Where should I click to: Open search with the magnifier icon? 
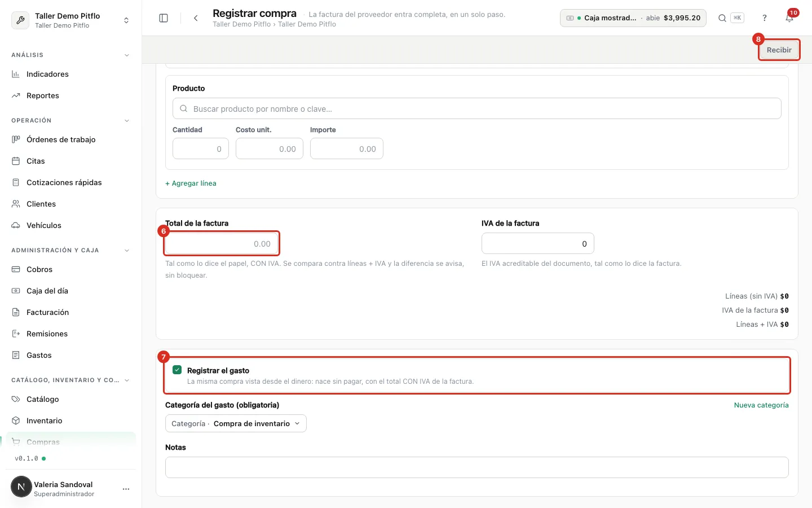pos(722,18)
